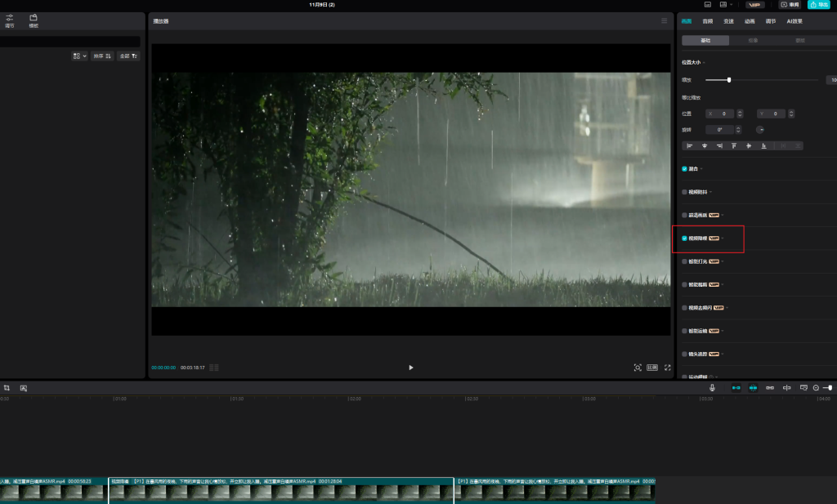Image resolution: width=837 pixels, height=504 pixels.
Task: Uncheck the 混合 blend checkbox
Action: pos(684,168)
